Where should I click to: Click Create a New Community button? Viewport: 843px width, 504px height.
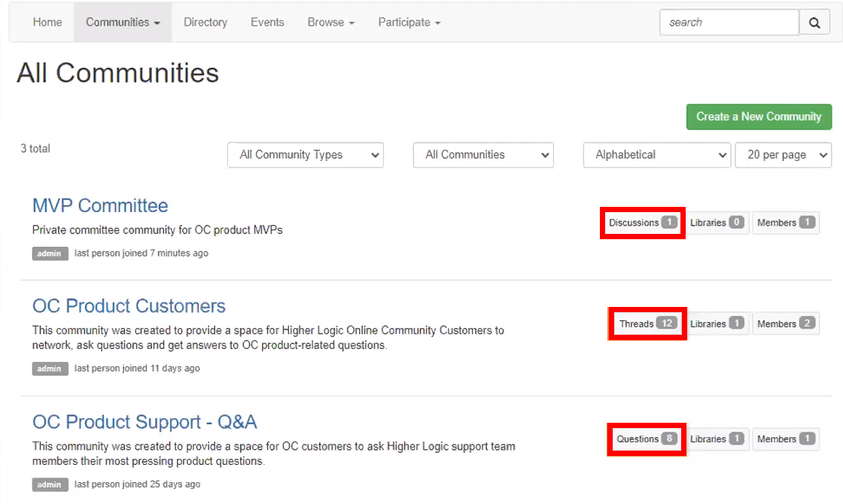759,117
